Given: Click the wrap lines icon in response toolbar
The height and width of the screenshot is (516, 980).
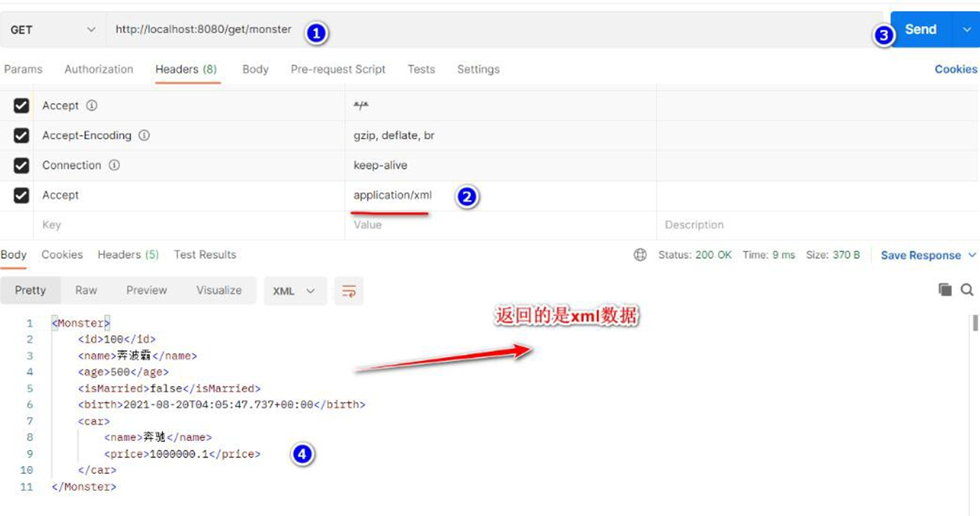Looking at the screenshot, I should [x=349, y=291].
